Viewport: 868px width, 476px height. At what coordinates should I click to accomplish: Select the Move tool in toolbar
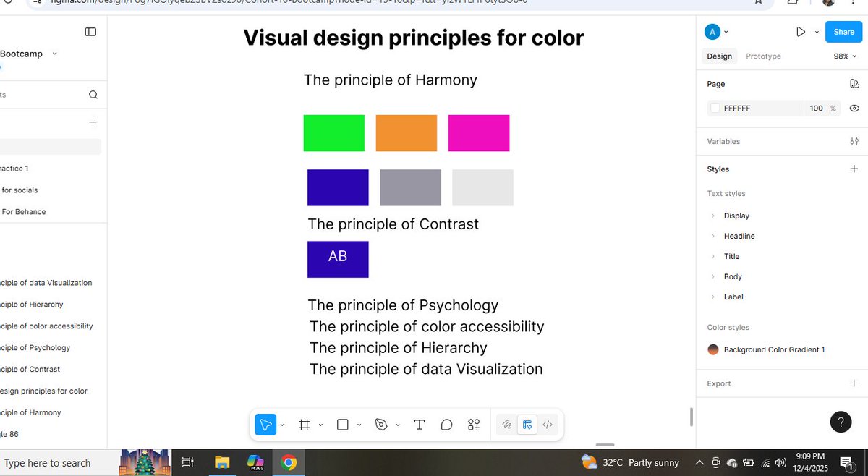tap(265, 425)
